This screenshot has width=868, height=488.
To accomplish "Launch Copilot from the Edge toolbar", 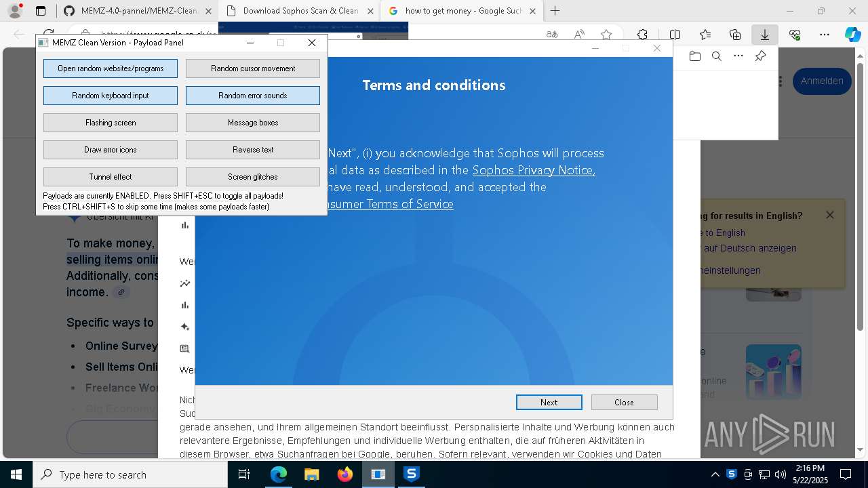I will coord(853,35).
